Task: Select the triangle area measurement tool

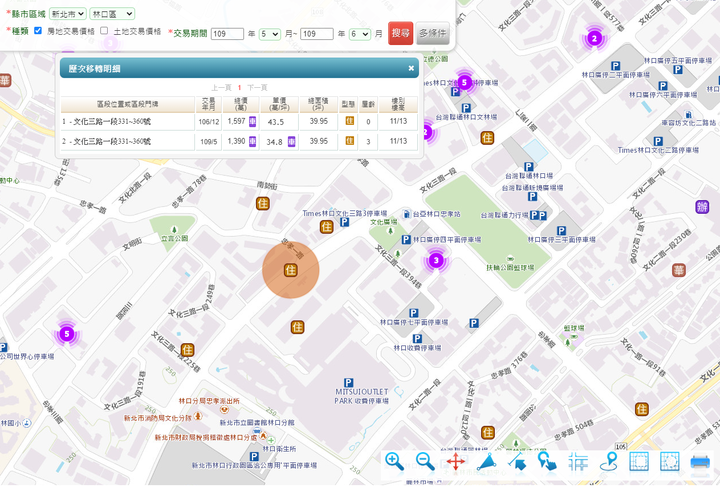Action: (x=486, y=462)
